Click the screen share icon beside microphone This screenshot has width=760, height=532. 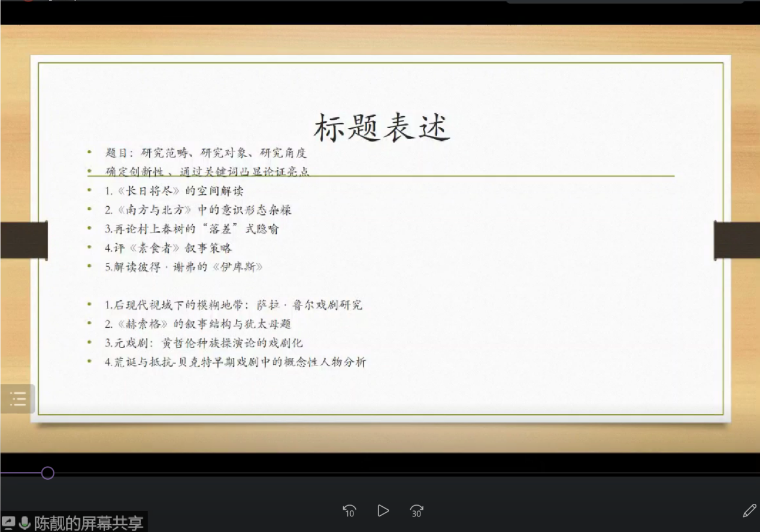coord(9,523)
